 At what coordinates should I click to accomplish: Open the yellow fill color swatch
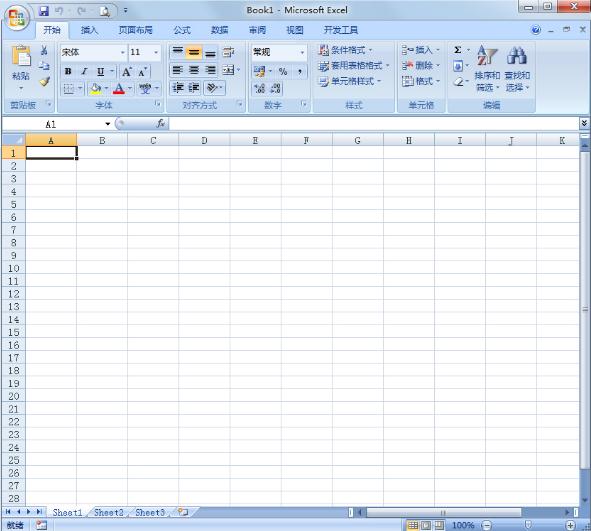click(95, 89)
